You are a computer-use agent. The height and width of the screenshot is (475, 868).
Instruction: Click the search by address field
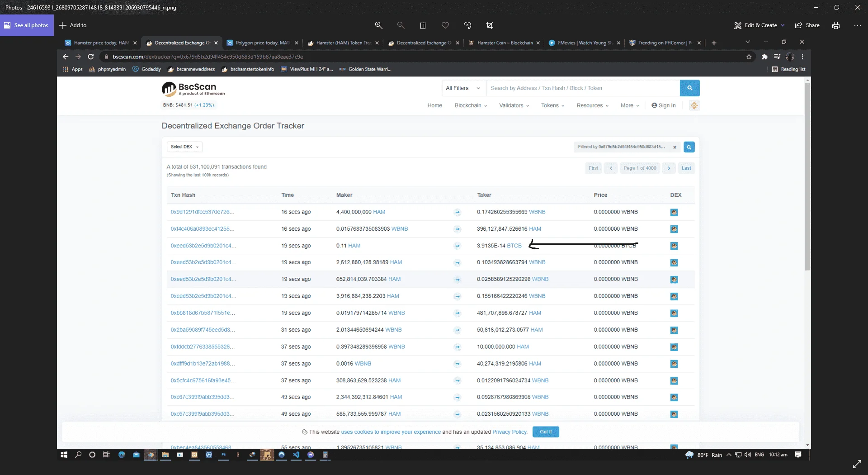coord(583,88)
